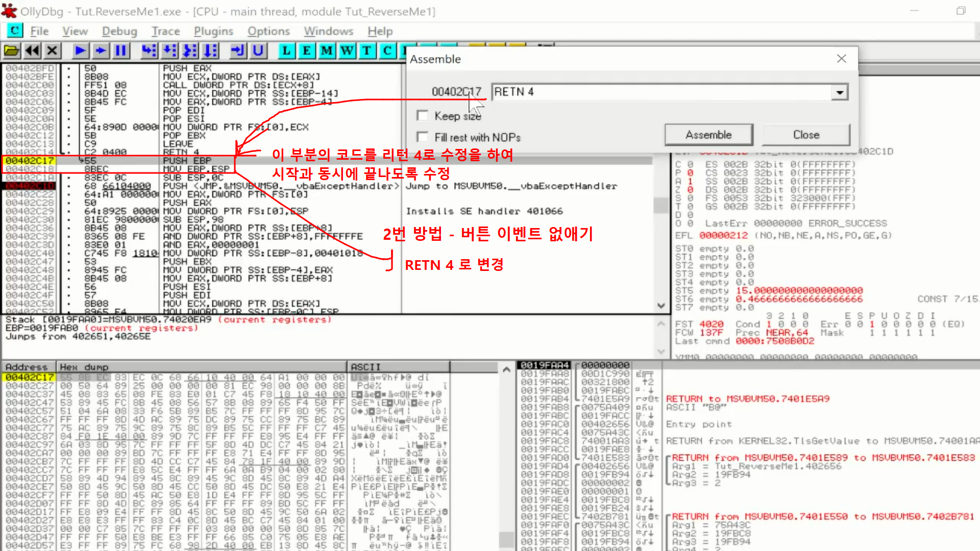
Task: Click stack value 7401E5A9
Action: [x=605, y=399]
